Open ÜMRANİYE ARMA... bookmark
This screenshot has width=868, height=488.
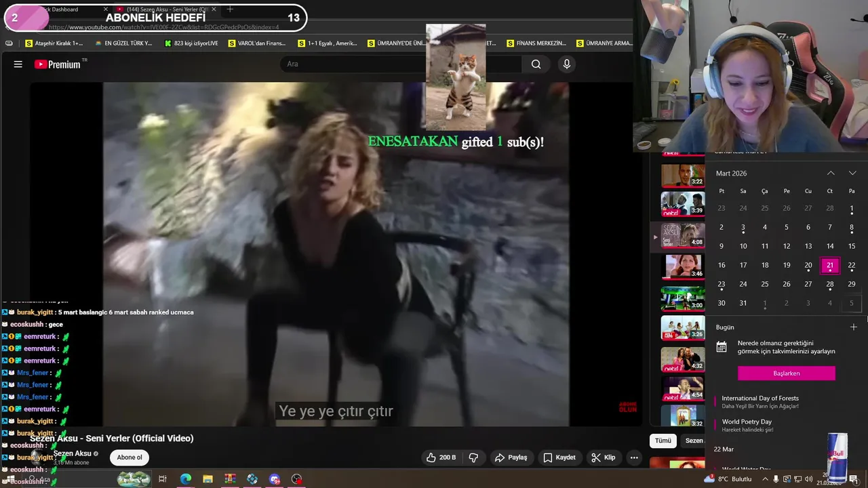(x=604, y=43)
